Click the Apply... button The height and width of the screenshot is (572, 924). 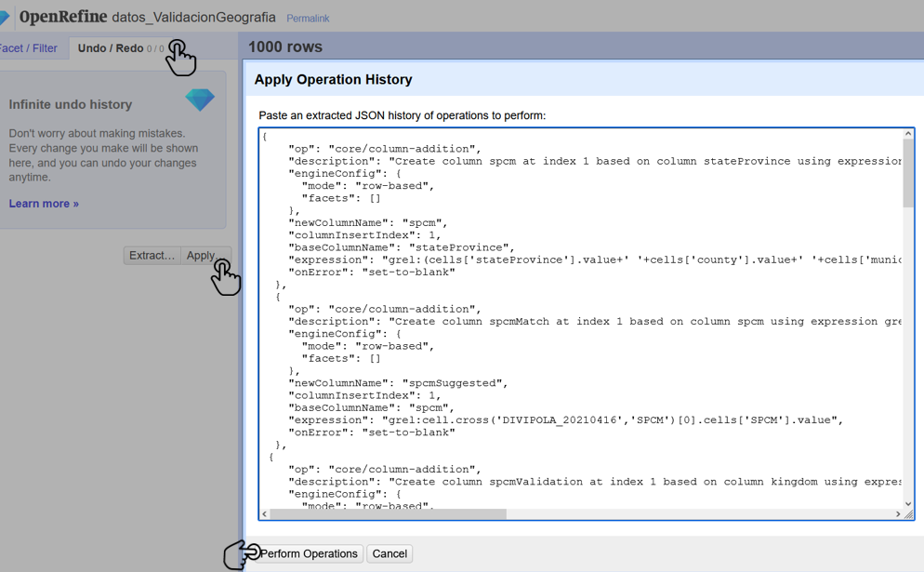coord(205,256)
